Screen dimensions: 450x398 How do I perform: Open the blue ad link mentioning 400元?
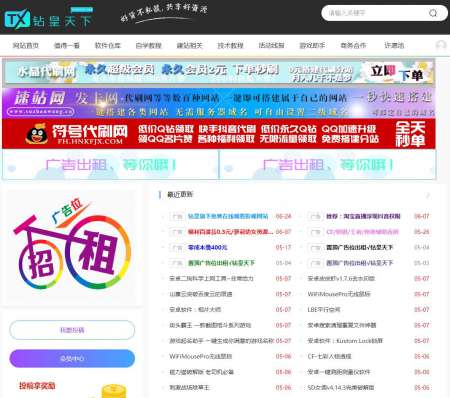pyautogui.click(x=207, y=247)
